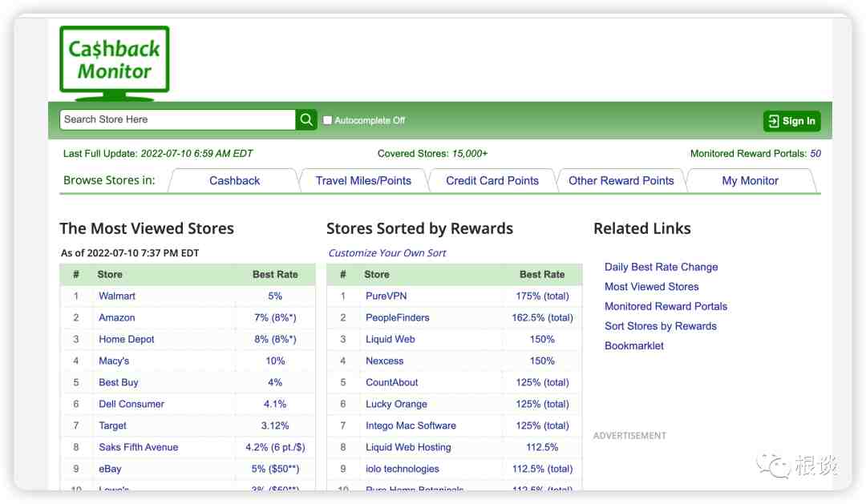
Task: Open the Cashback tab
Action: (234, 180)
